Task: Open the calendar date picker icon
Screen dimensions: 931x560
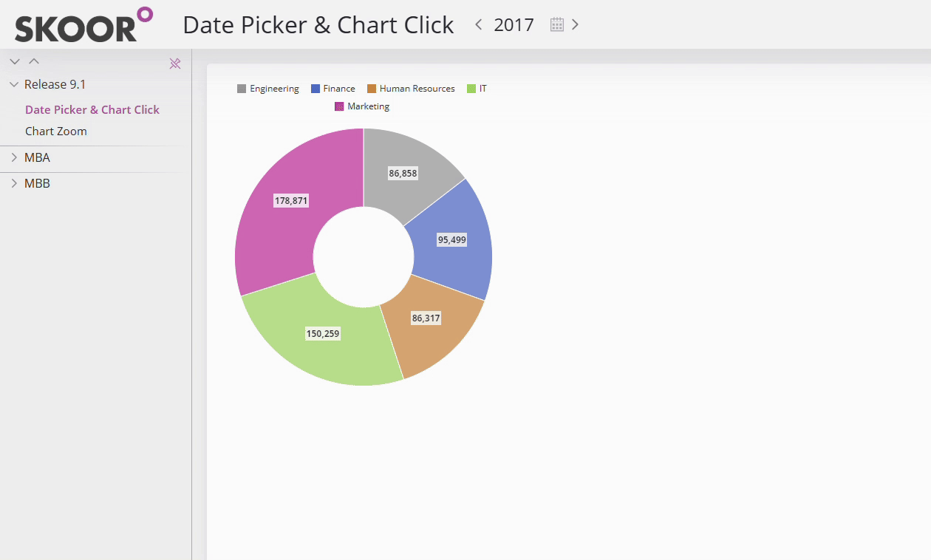Action: point(557,24)
